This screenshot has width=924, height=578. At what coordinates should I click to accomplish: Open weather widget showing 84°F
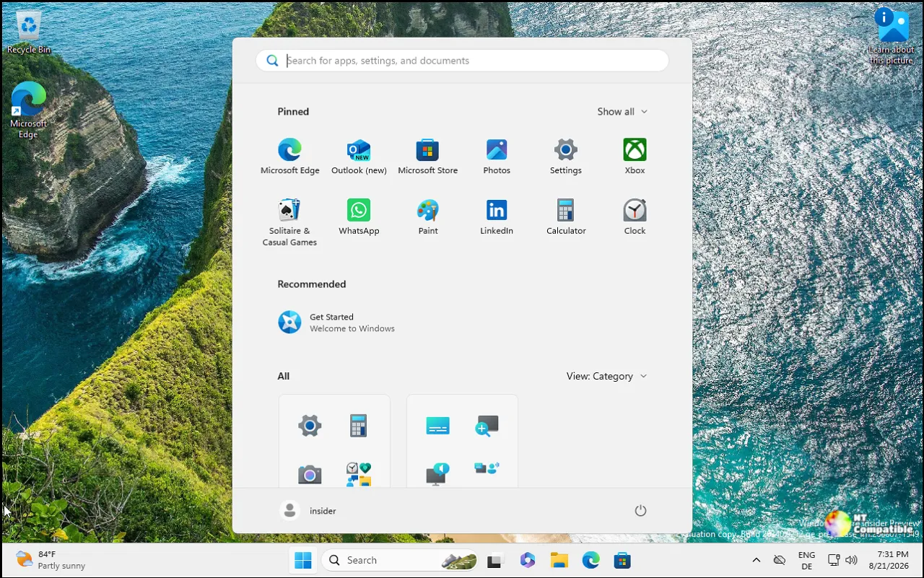point(51,560)
